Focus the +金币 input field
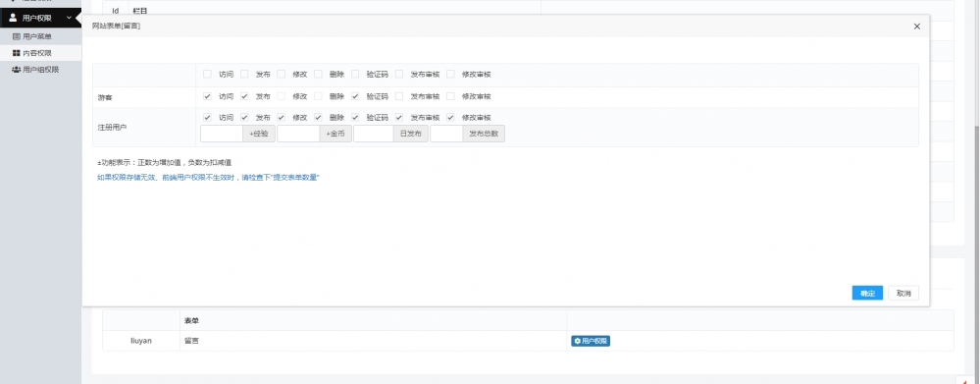Image resolution: width=980 pixels, height=384 pixels. (x=298, y=134)
